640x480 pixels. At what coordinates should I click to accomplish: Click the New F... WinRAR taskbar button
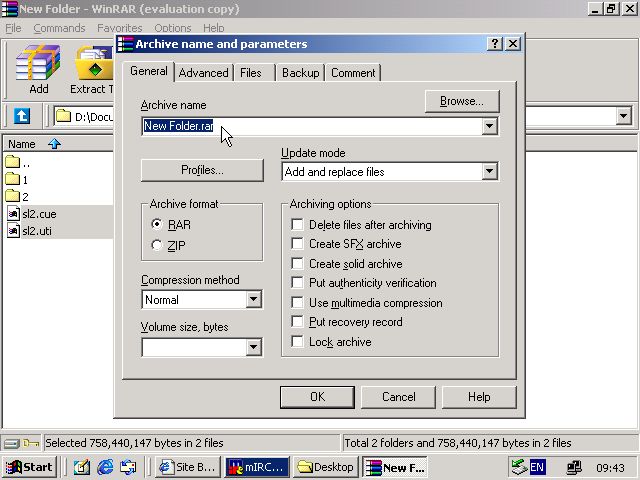pos(395,467)
